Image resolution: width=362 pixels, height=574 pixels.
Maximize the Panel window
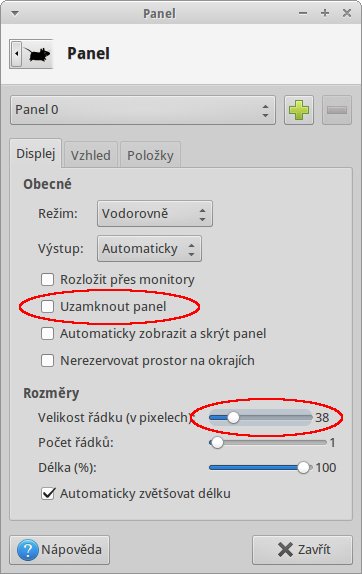(325, 13)
